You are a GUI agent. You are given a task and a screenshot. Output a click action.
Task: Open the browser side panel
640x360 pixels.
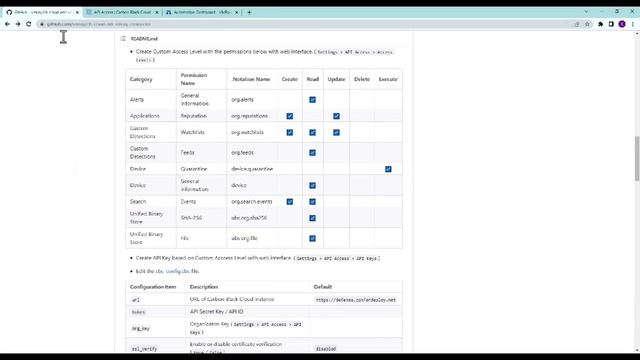click(611, 24)
